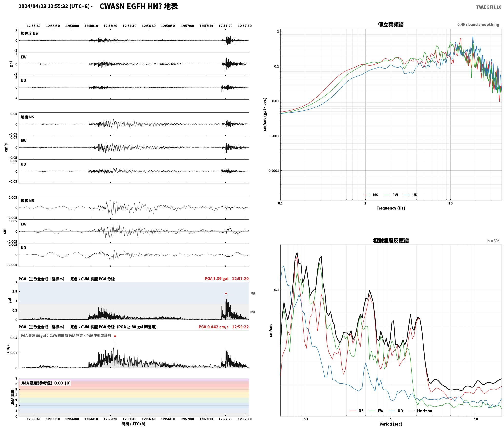Click the UD legend entry in response spectrum

pos(396,411)
